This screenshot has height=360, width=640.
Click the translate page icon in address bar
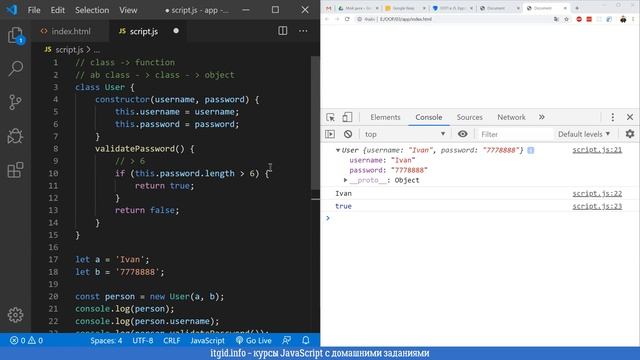[556, 19]
